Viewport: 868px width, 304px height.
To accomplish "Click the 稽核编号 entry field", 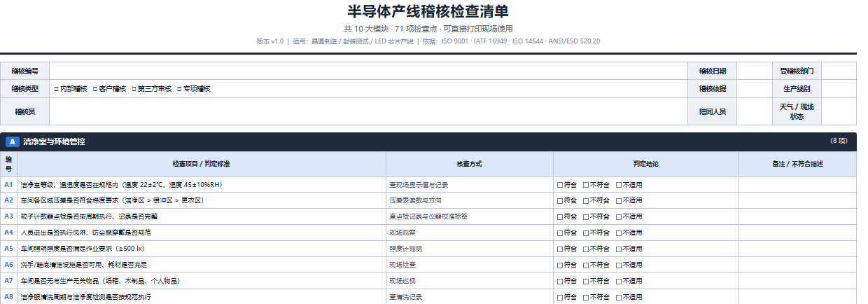I will tap(368, 71).
